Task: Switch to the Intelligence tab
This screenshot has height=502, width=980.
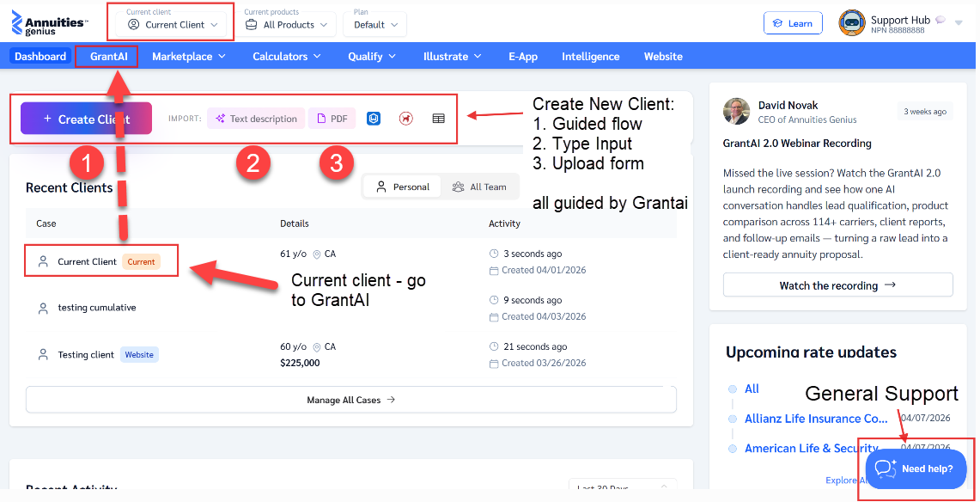Action: (591, 56)
